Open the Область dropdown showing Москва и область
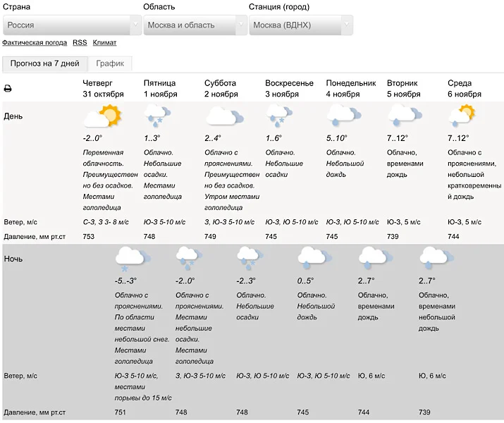The height and width of the screenshot is (423, 504). click(195, 25)
